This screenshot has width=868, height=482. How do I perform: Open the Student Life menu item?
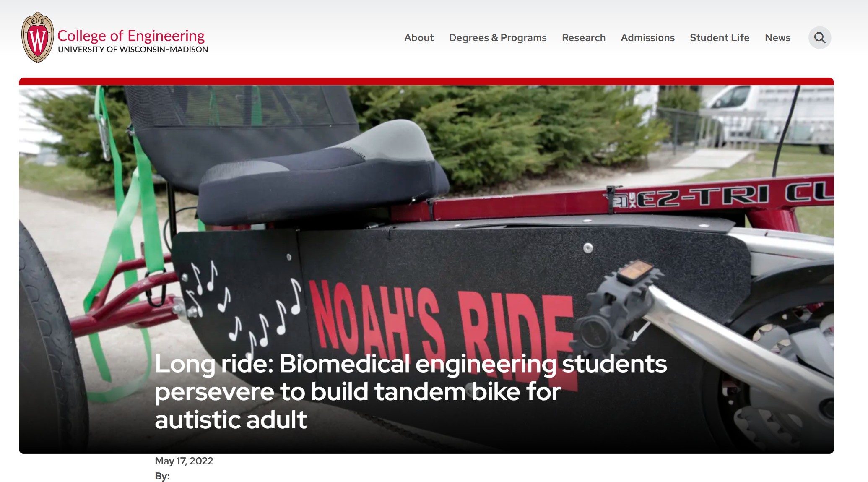point(719,38)
